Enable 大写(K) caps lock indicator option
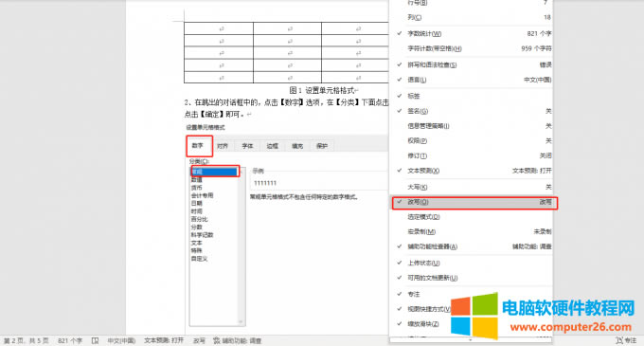The image size is (644, 346). (x=471, y=187)
